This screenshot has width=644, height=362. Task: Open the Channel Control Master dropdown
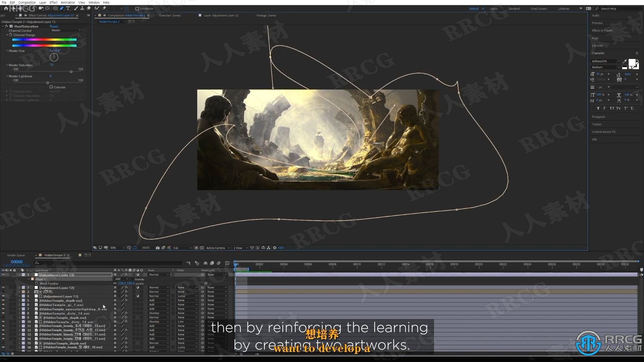(x=66, y=30)
